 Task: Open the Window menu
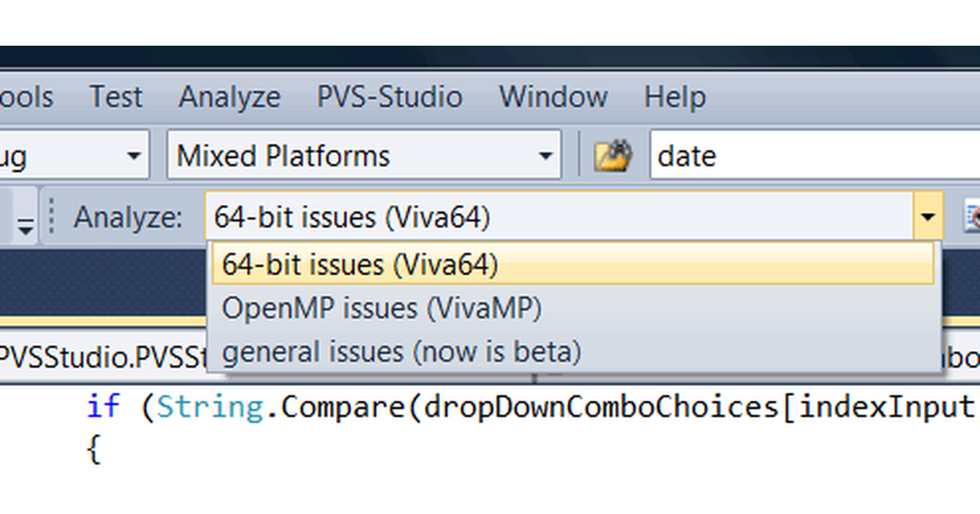(553, 97)
